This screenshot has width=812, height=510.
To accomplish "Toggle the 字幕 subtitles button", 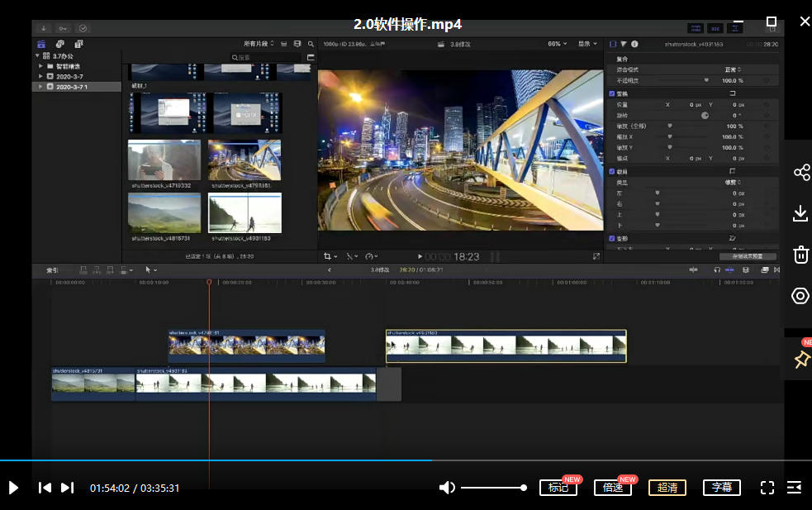I will 721,488.
